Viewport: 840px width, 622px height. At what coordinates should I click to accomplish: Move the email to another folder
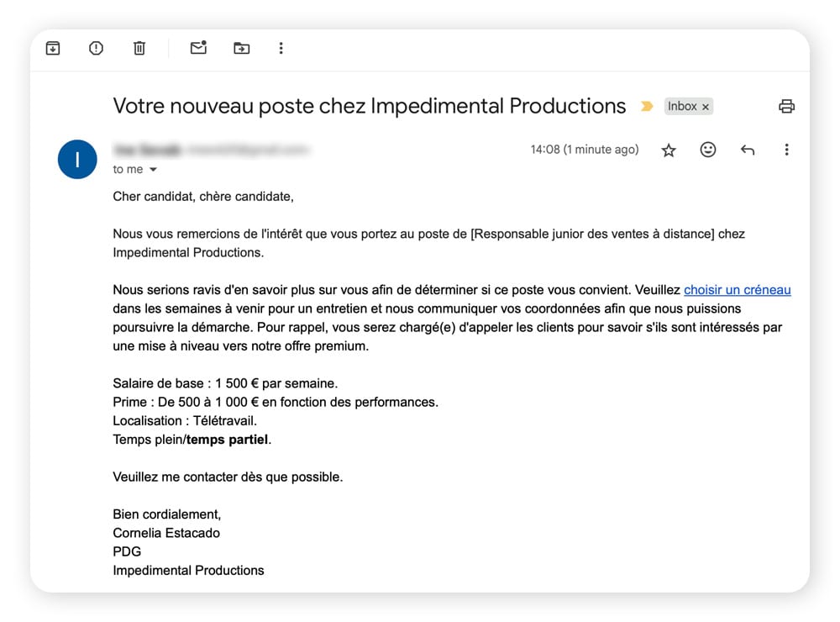point(241,49)
